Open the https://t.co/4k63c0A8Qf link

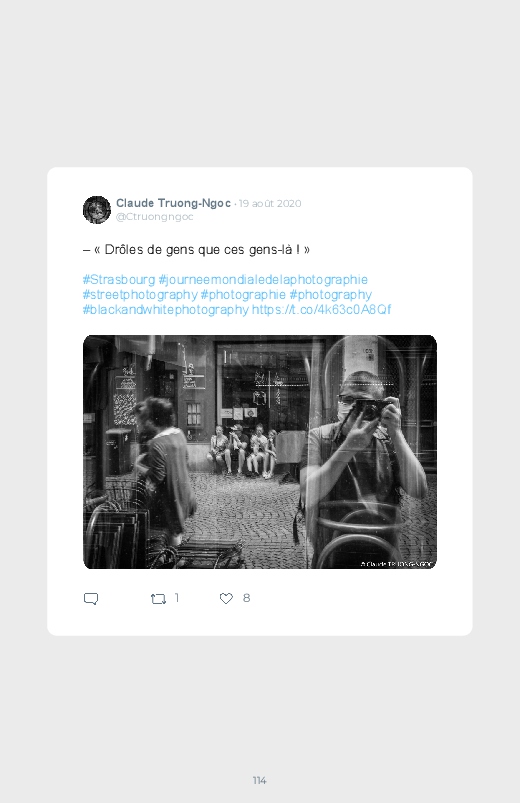322,309
